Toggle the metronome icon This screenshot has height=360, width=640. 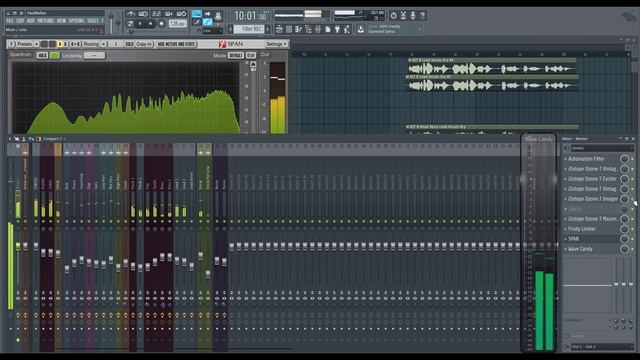[x=130, y=14]
